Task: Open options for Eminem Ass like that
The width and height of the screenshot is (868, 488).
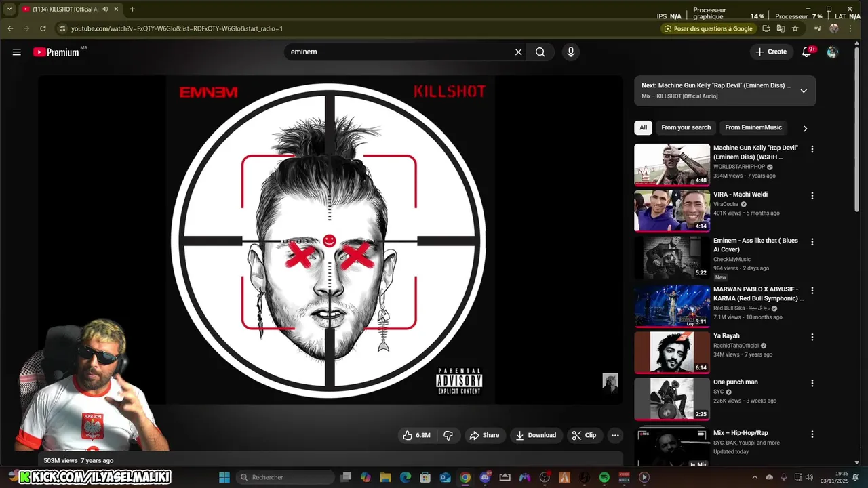Action: (812, 242)
